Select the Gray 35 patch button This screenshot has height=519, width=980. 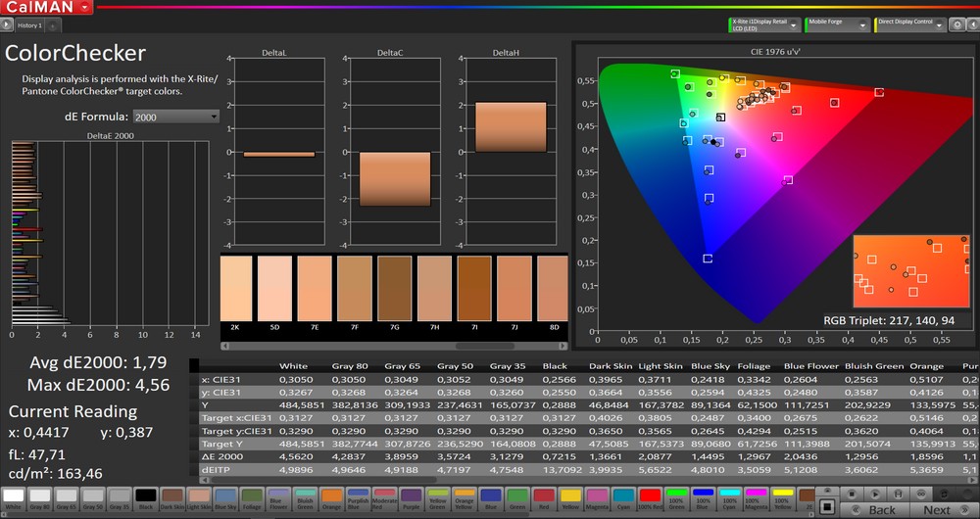[120, 499]
